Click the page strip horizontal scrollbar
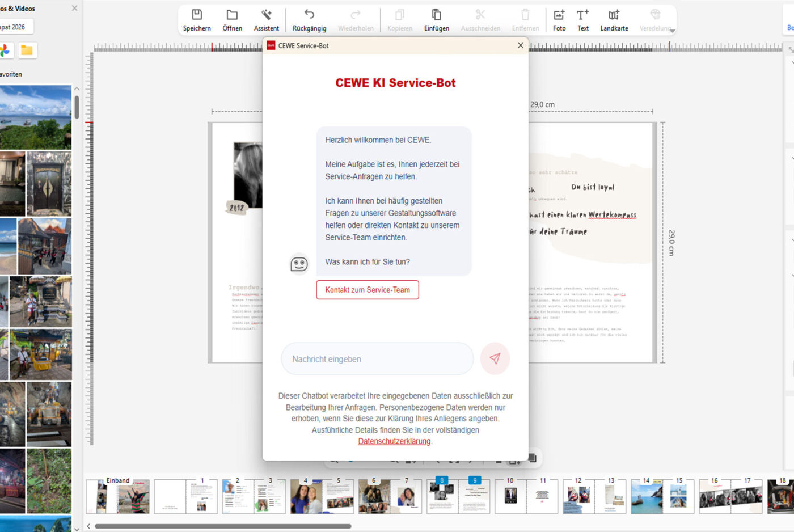This screenshot has height=532, width=794. pos(223,526)
